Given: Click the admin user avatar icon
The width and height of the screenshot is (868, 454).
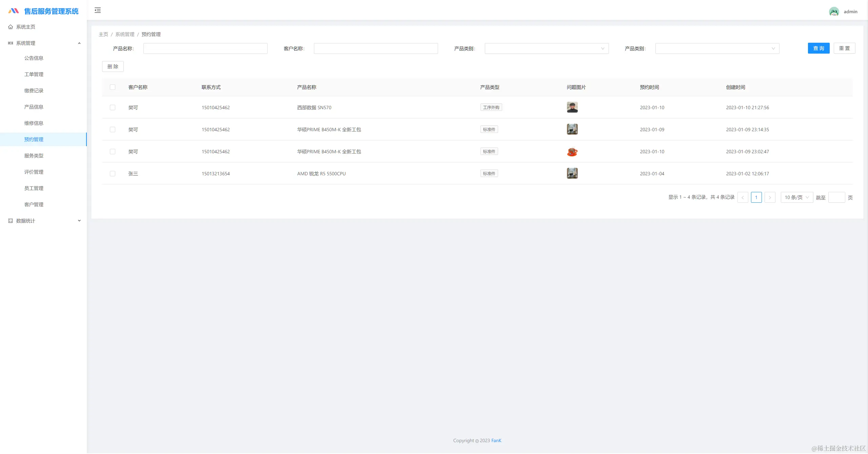Looking at the screenshot, I should pos(834,12).
